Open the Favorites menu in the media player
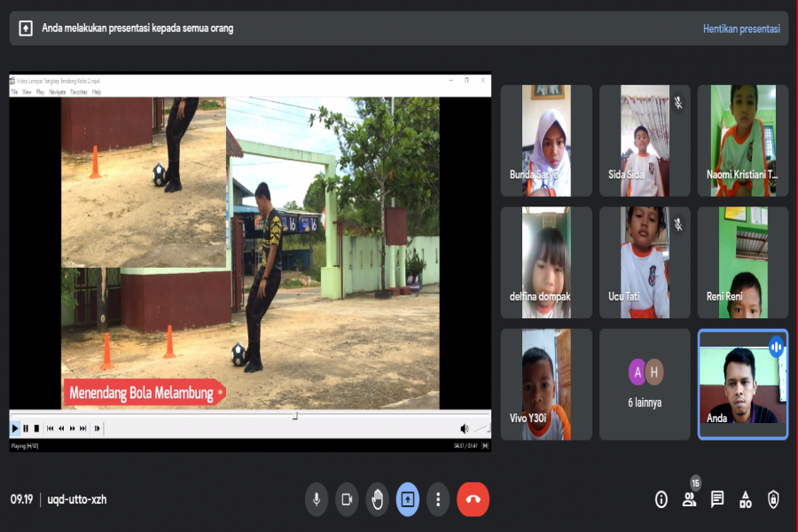The width and height of the screenshot is (798, 532). (x=78, y=92)
